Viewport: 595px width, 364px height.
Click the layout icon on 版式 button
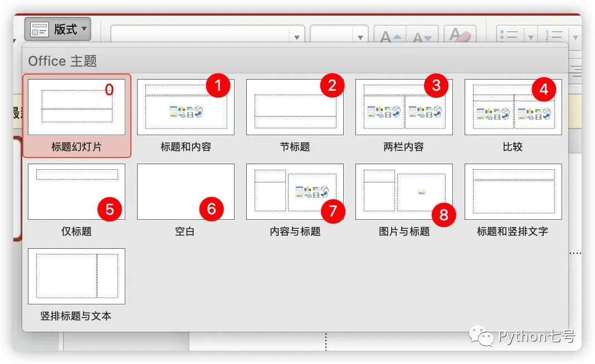[x=40, y=29]
